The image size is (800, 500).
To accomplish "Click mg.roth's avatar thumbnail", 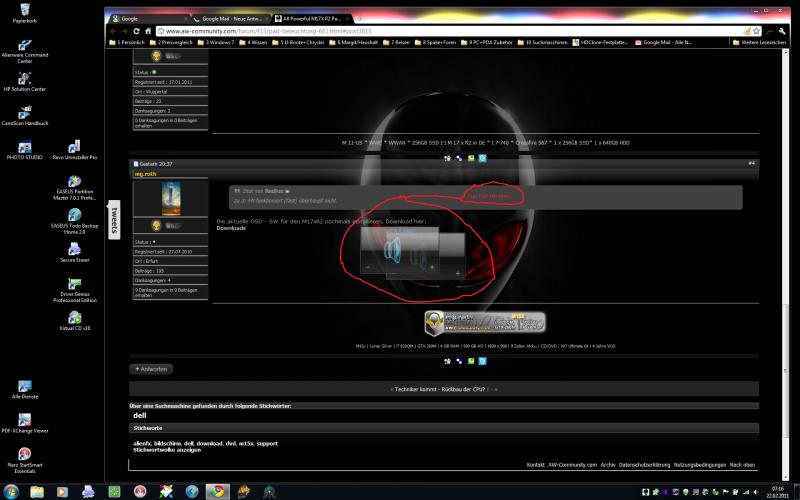I will (170, 198).
